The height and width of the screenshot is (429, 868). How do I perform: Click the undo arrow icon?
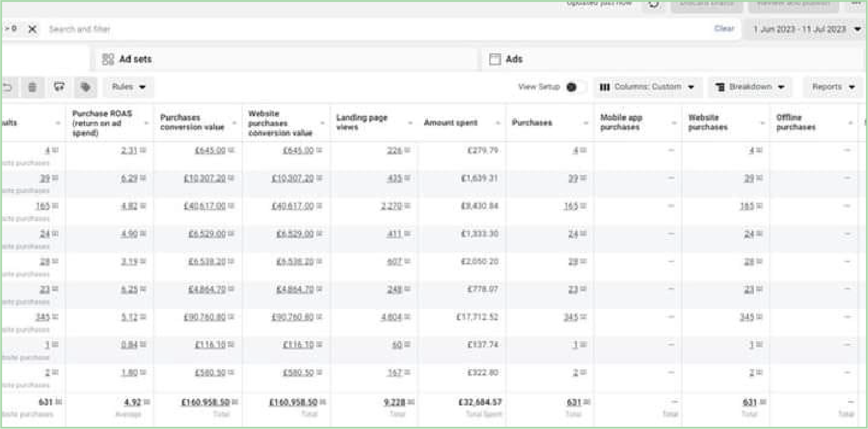(7, 87)
